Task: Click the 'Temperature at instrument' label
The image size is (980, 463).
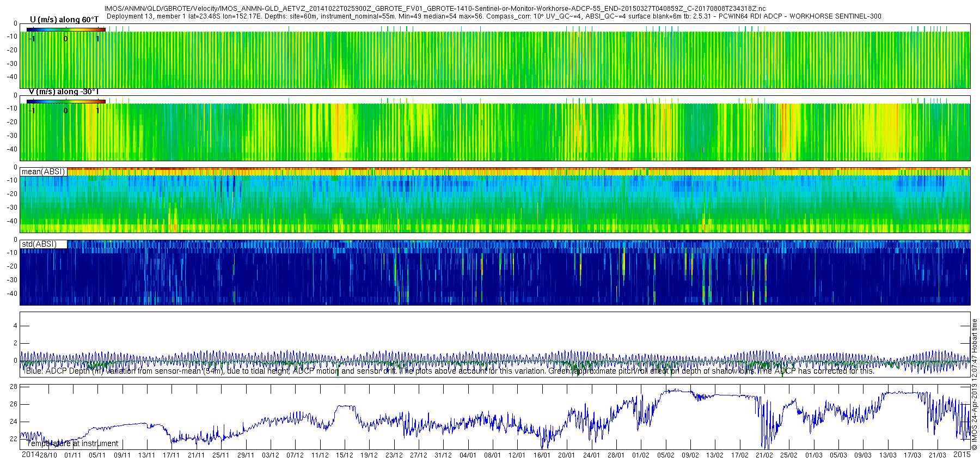Action: [72, 443]
